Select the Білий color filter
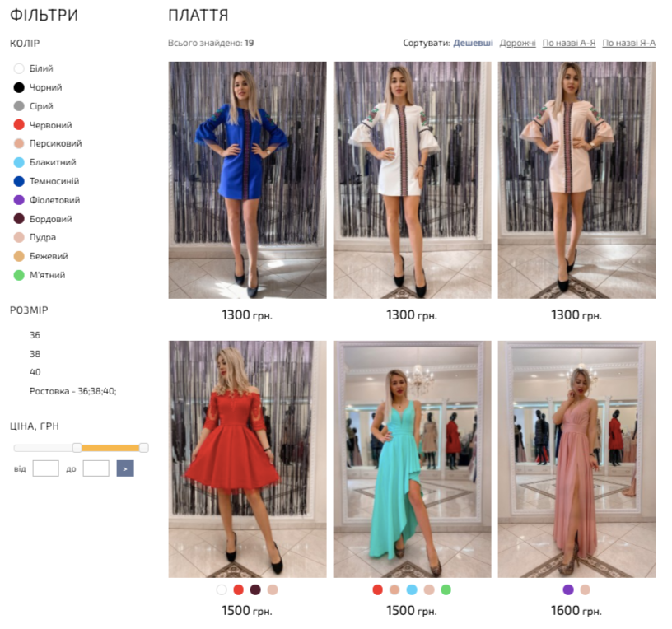Screen dimensions: 672x629 [x=40, y=69]
